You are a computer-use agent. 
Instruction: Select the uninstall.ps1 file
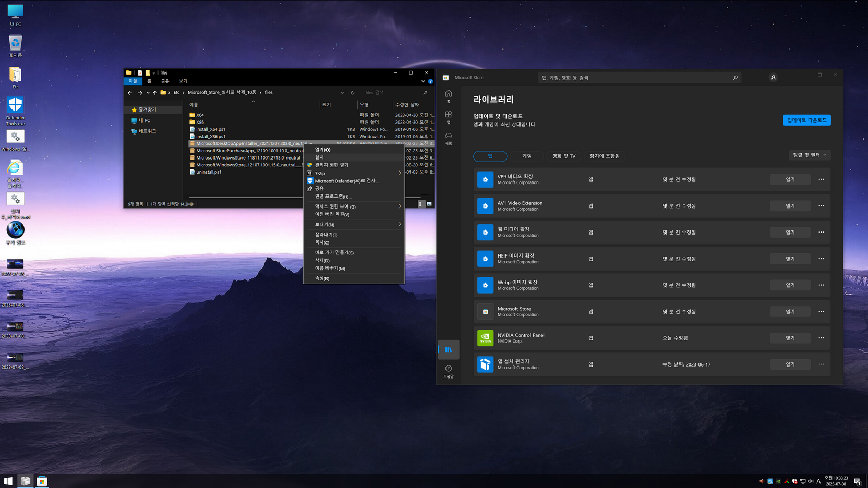(x=209, y=172)
